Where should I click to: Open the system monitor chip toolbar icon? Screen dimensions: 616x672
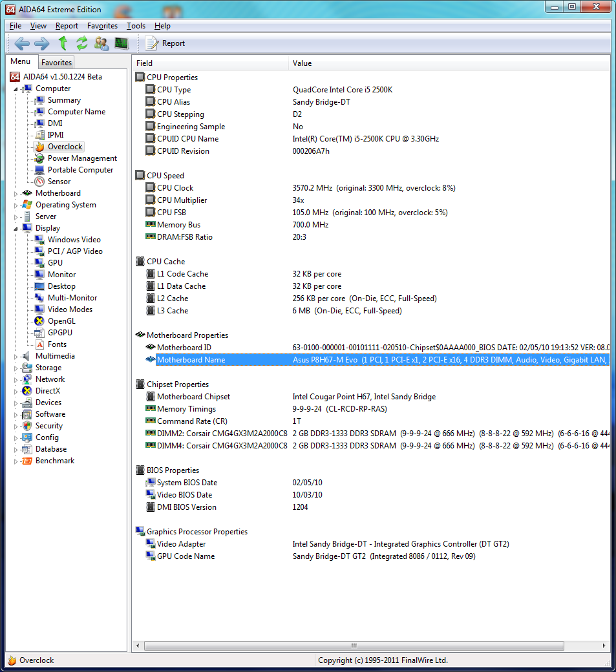coord(122,43)
